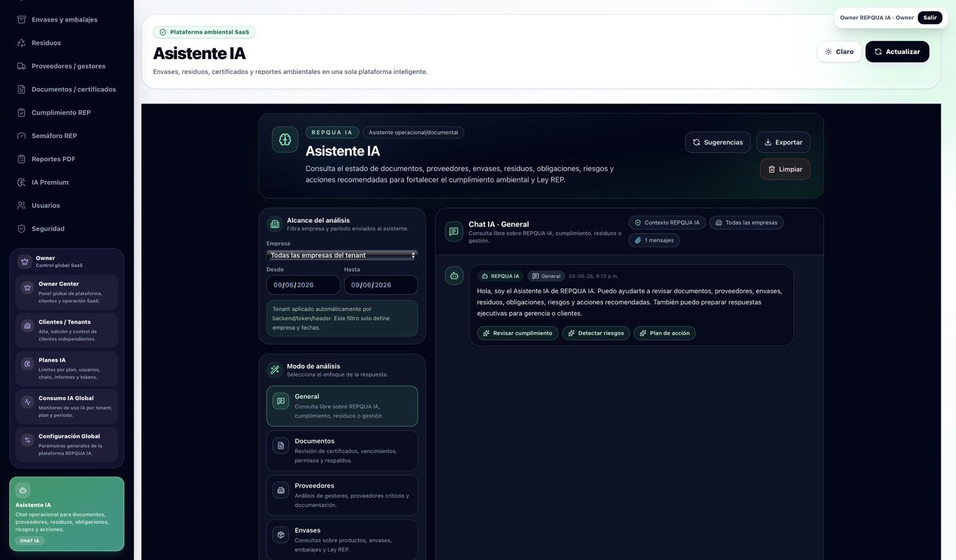Image resolution: width=956 pixels, height=560 pixels.
Task: Click the Cumplimiento REP clipboard icon
Action: [x=21, y=113]
